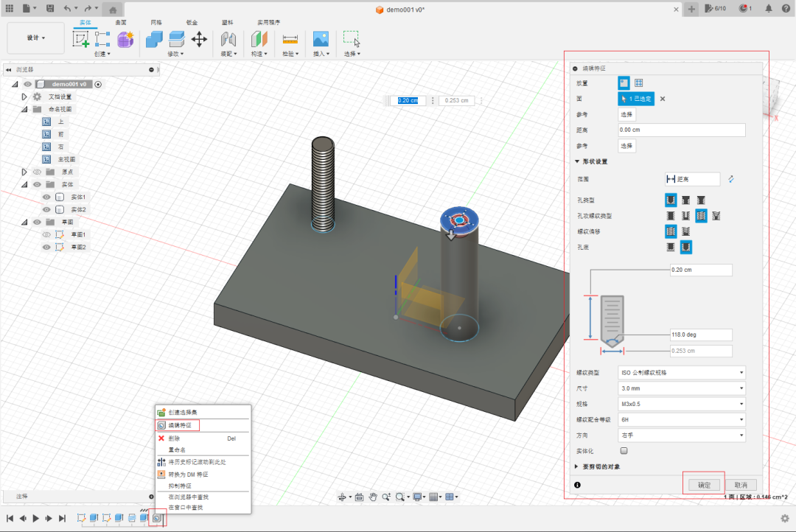Open the job status clock icon

pos(744,9)
